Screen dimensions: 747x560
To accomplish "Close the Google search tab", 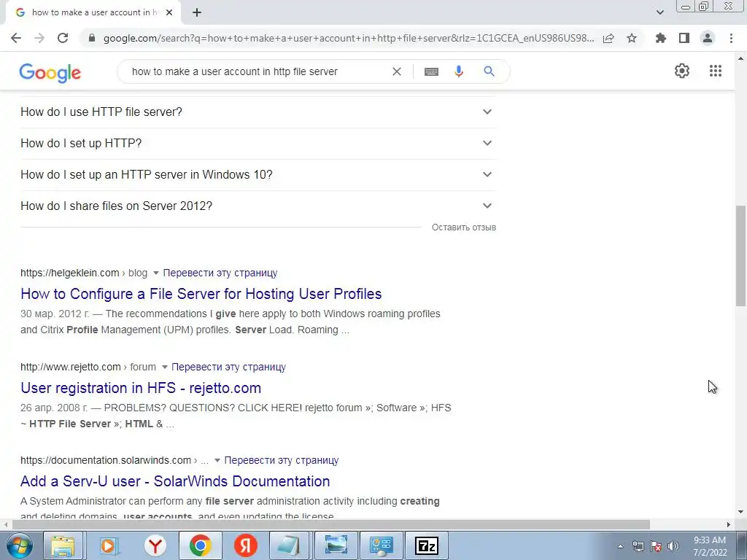I will point(169,12).
